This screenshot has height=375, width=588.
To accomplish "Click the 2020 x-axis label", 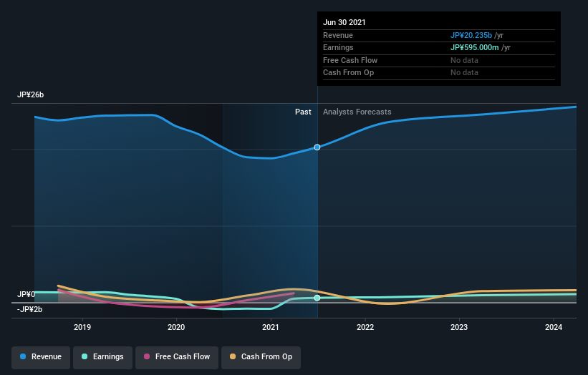I will click(176, 327).
